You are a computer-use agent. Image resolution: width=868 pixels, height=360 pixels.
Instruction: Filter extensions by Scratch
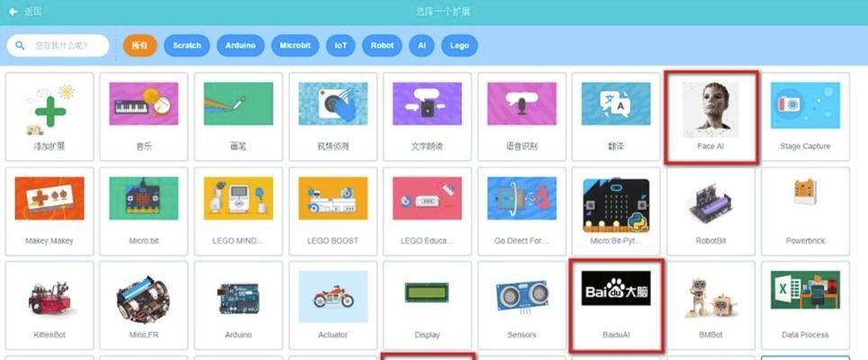pos(186,45)
